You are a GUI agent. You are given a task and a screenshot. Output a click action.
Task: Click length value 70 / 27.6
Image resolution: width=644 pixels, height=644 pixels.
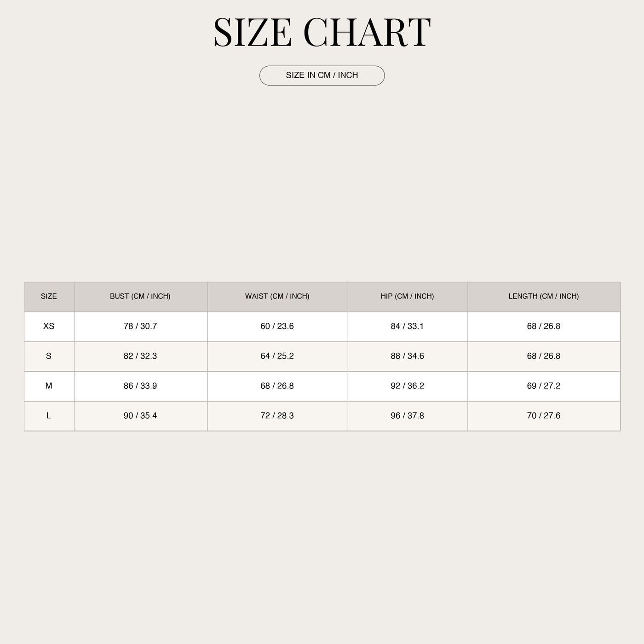coord(544,416)
